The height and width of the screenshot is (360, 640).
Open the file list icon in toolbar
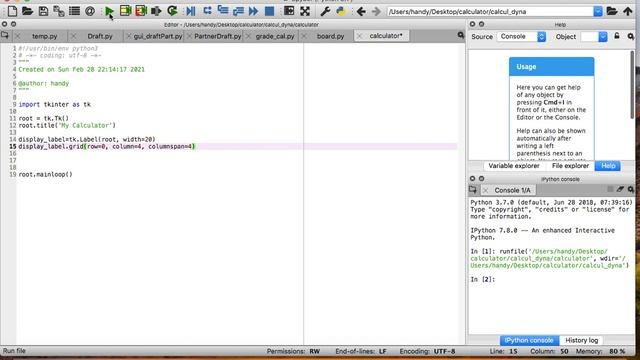point(74,11)
